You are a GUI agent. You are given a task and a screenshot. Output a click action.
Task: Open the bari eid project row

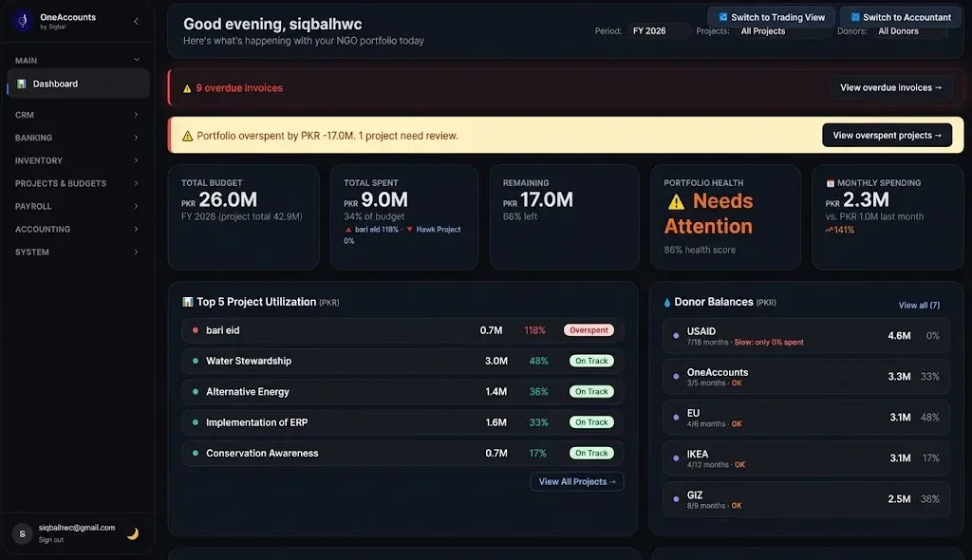pyautogui.click(x=402, y=330)
